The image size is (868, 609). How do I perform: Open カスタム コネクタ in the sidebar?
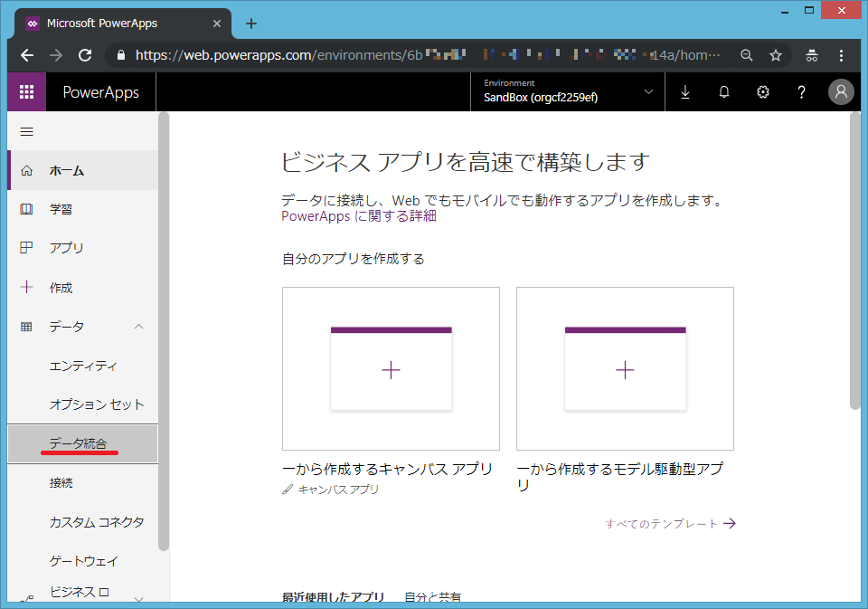coord(83,522)
